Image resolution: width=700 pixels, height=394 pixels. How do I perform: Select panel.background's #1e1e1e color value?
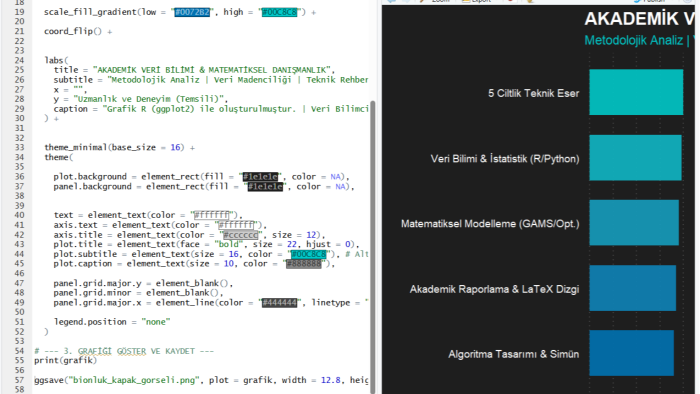pyautogui.click(x=265, y=187)
